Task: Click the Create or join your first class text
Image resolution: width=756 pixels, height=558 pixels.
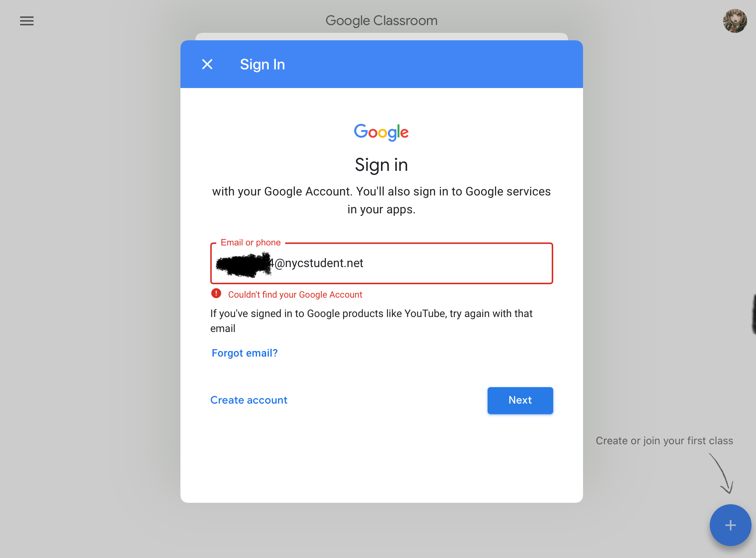Action: pyautogui.click(x=664, y=440)
